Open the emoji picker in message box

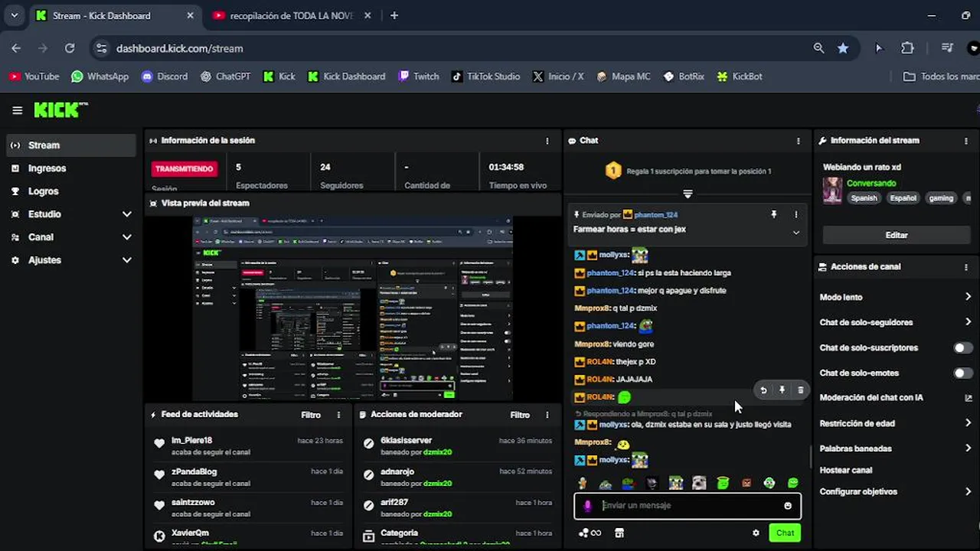(788, 506)
